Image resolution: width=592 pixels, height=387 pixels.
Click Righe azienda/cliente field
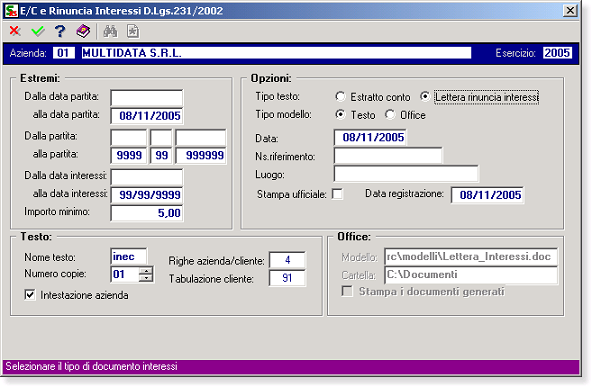pos(287,260)
